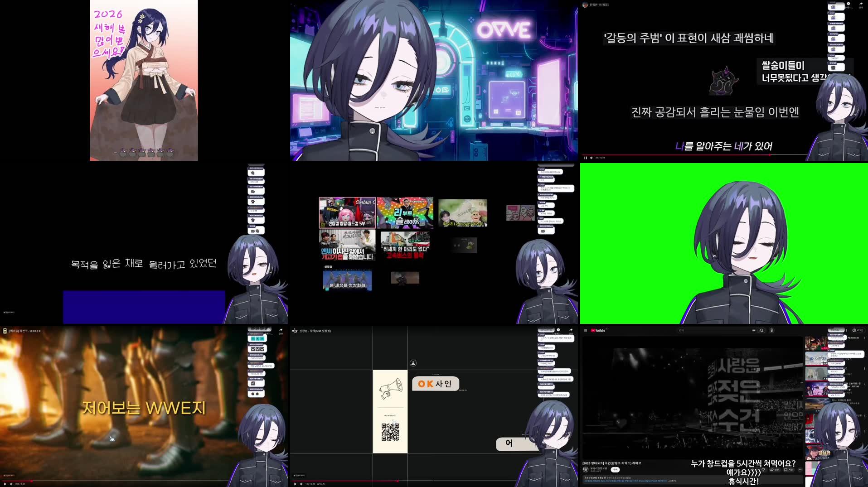Expand the video description via 더보기
868x487 pixels.
click(x=672, y=480)
